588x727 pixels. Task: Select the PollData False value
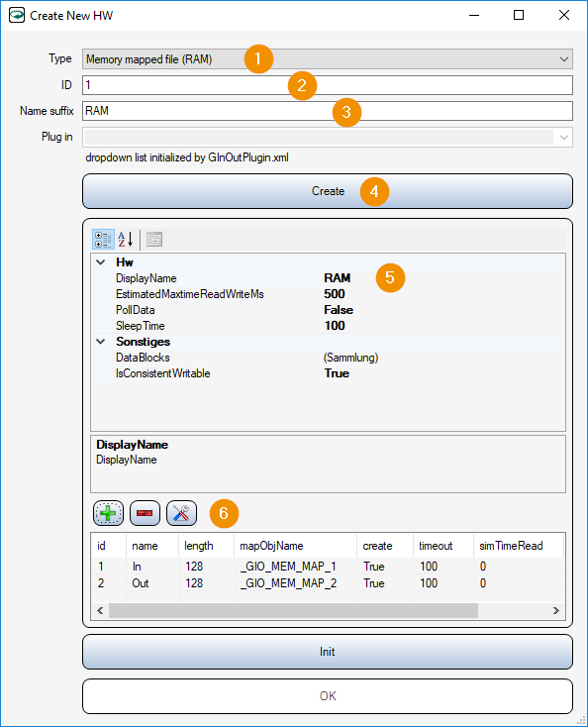point(339,310)
